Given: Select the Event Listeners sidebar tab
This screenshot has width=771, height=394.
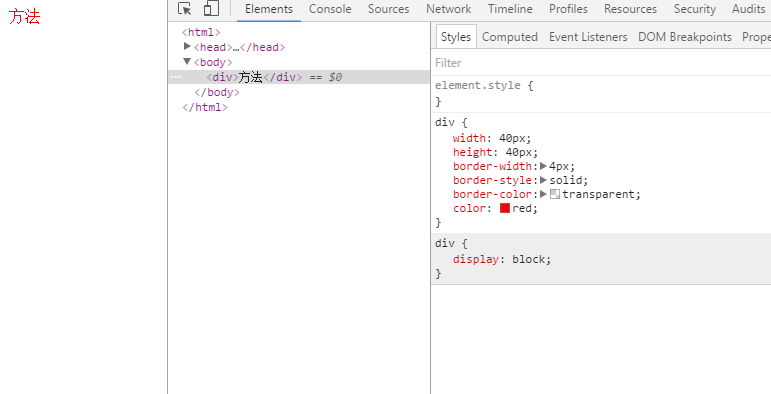Looking at the screenshot, I should 588,37.
